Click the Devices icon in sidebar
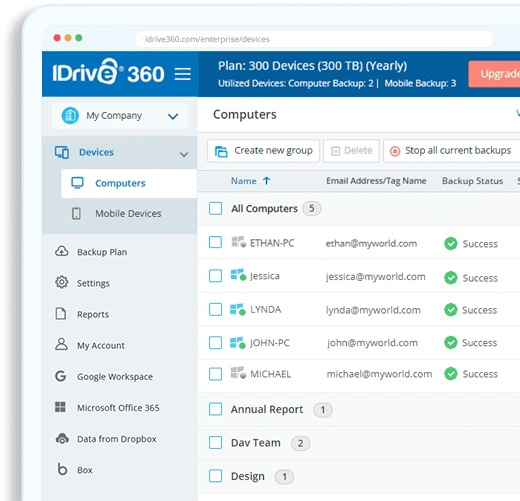520x501 pixels. click(x=62, y=152)
